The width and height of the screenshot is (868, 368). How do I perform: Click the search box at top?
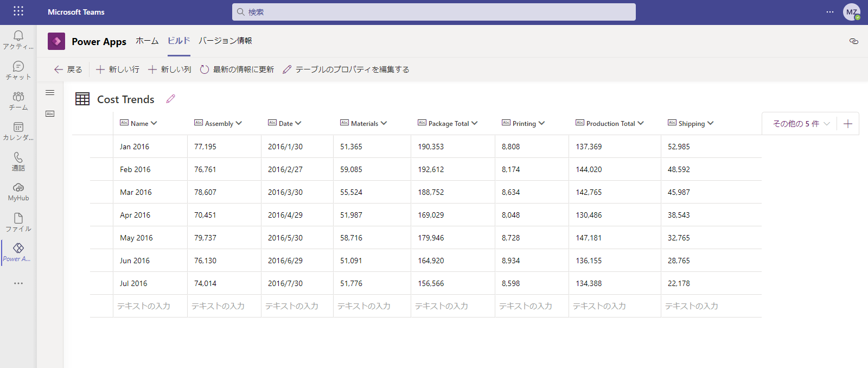[434, 12]
